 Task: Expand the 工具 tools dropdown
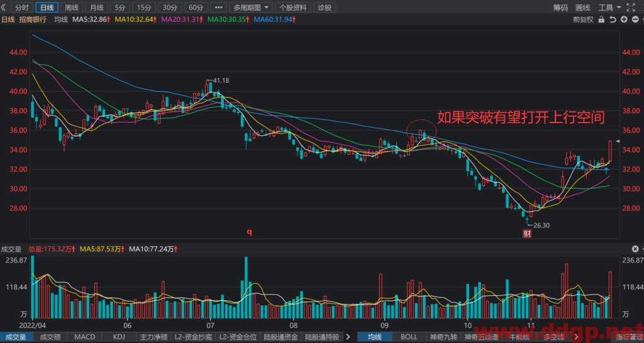pyautogui.click(x=609, y=8)
